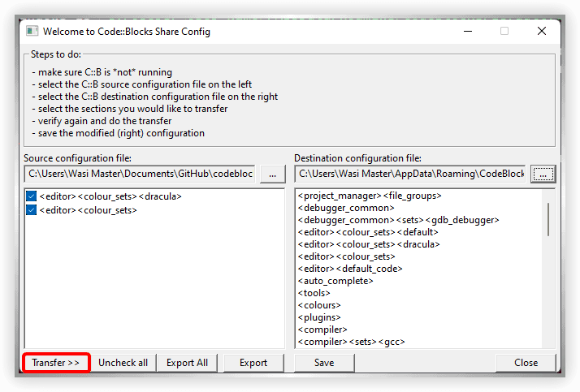Click the source configuration file path field
The width and height of the screenshot is (580, 392).
pos(140,174)
